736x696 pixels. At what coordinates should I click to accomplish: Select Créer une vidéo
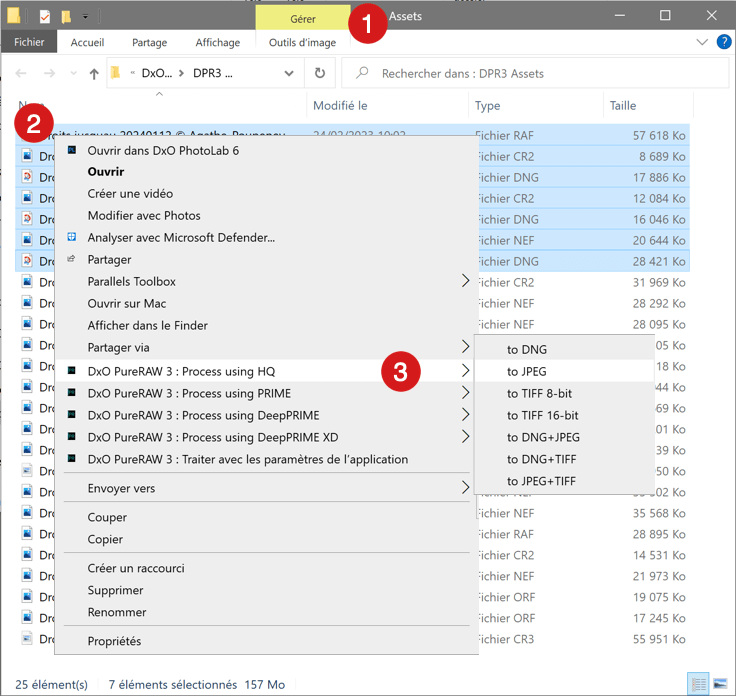pos(130,194)
